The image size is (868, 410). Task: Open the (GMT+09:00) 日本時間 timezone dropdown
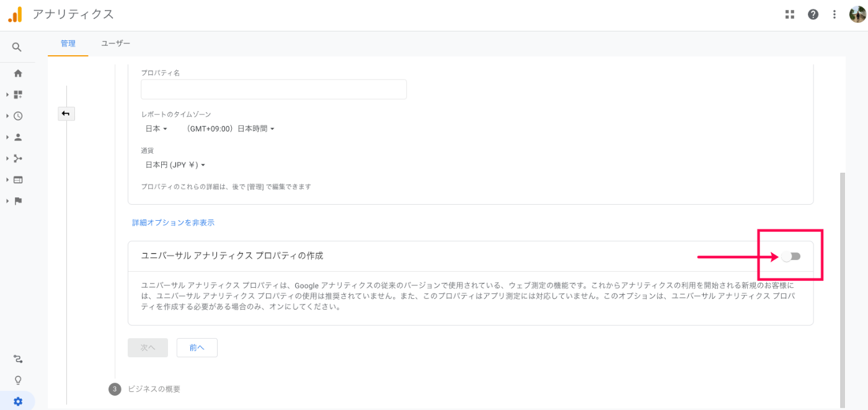[x=230, y=129]
